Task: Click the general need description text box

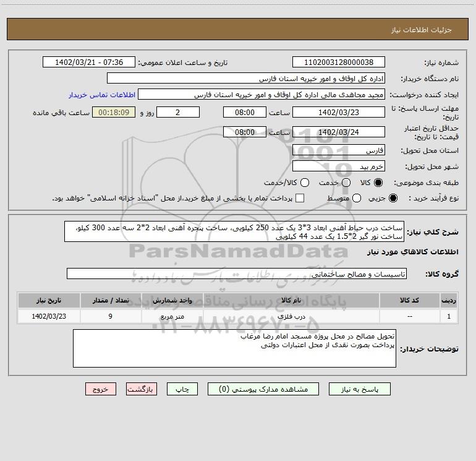Action: click(x=234, y=231)
